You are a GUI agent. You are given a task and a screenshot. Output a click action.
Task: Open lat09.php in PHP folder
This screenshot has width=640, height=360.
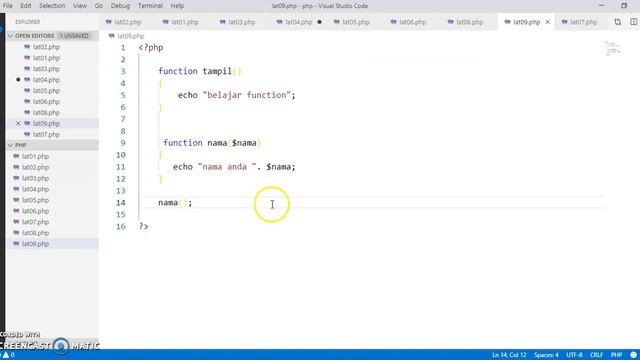coord(36,244)
